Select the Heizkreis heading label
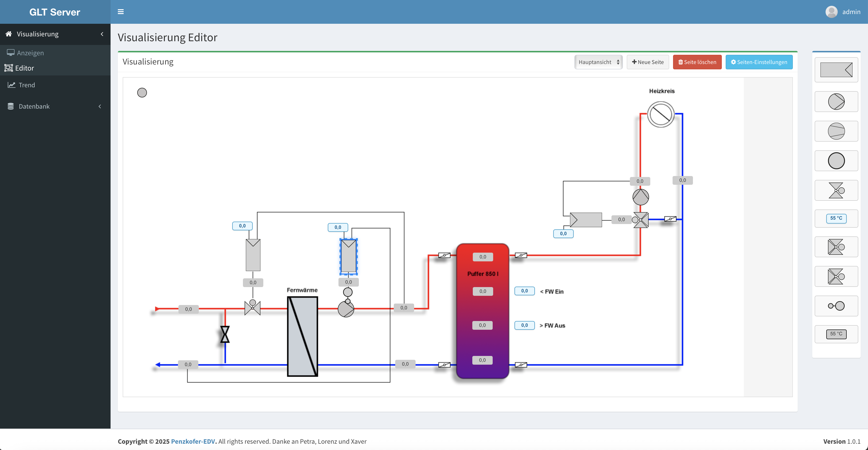The height and width of the screenshot is (450, 868). tap(662, 91)
